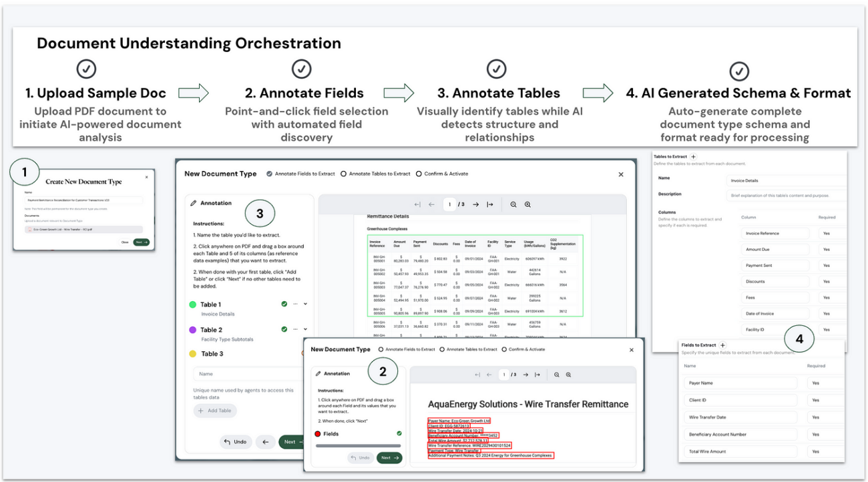Go to next PDF page with right arrow icon
Screen dimensions: 868x482
(476, 204)
